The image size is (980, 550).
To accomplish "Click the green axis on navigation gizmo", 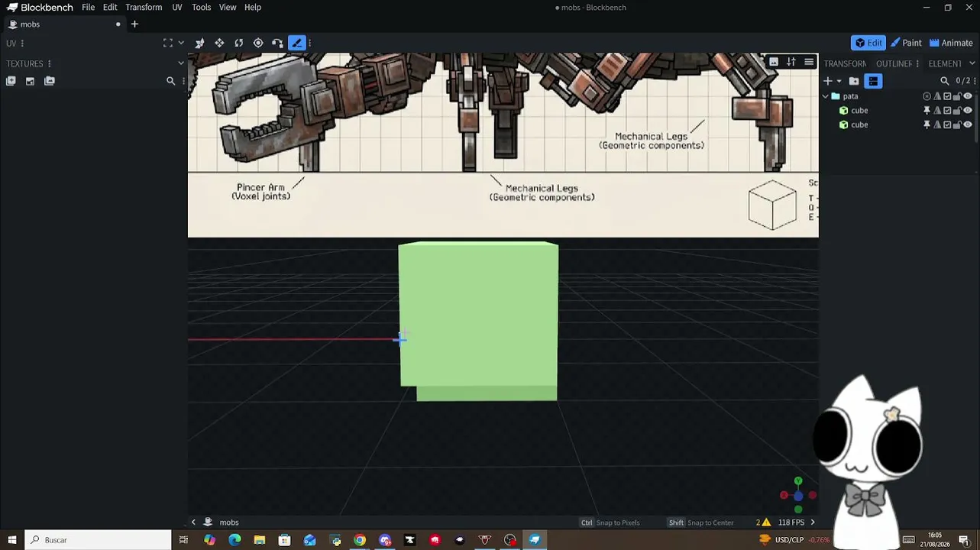I will (798, 481).
